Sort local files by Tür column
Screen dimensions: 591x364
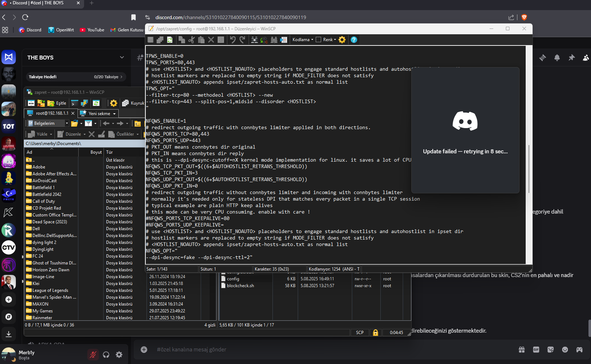pyautogui.click(x=124, y=152)
